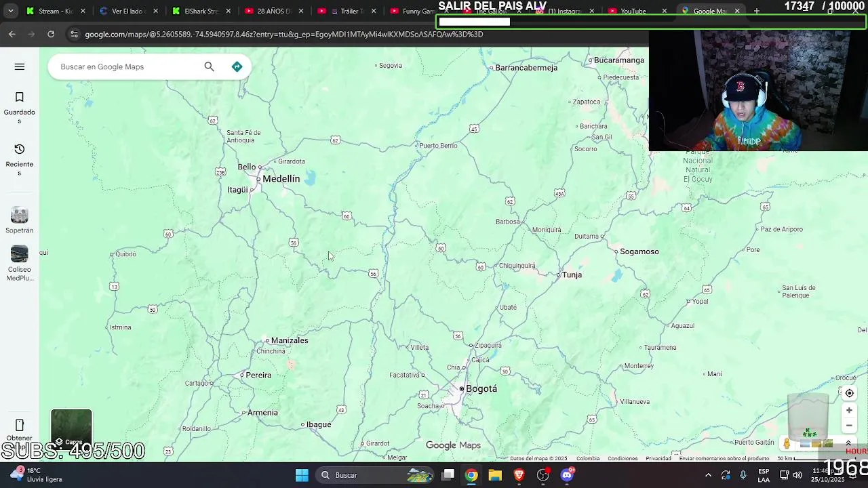This screenshot has height=488, width=868.
Task: Zoom in with the plus button
Action: [849, 410]
